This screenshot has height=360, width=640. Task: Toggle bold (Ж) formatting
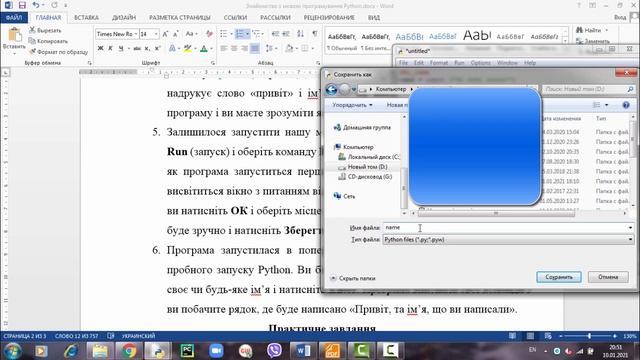tap(100, 49)
